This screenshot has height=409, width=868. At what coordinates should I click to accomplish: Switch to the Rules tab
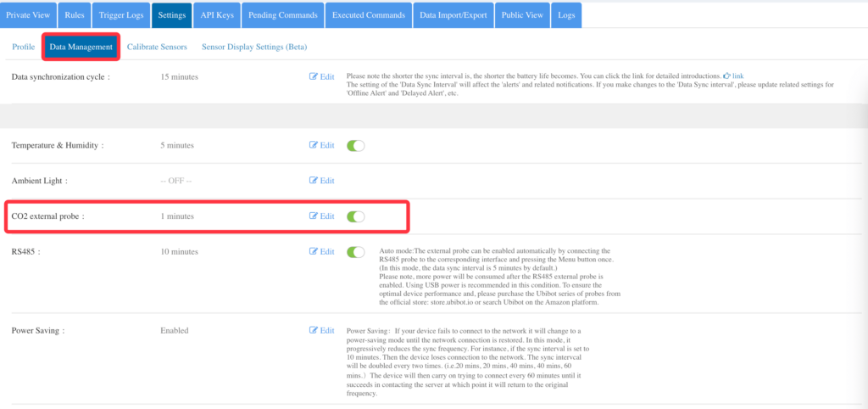[75, 15]
